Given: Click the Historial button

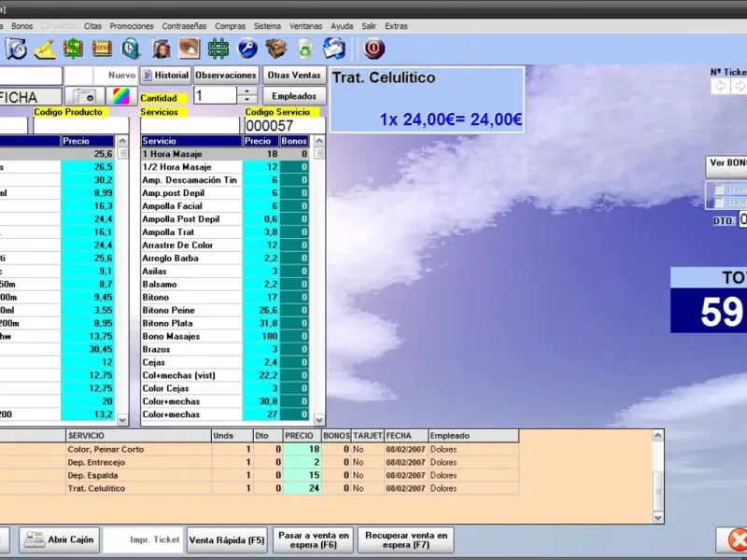Looking at the screenshot, I should click(x=166, y=76).
